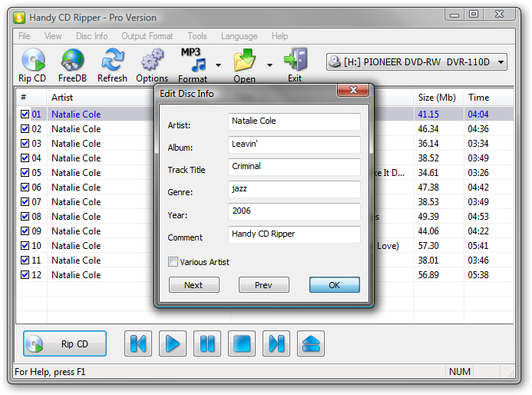Open the Tools menu
Viewport: 532px width, 395px height.
[x=197, y=36]
